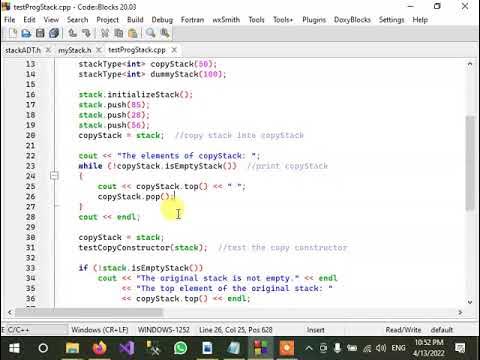Show hidden tray icons chevron
The height and width of the screenshot is (360, 480).
[309, 348]
